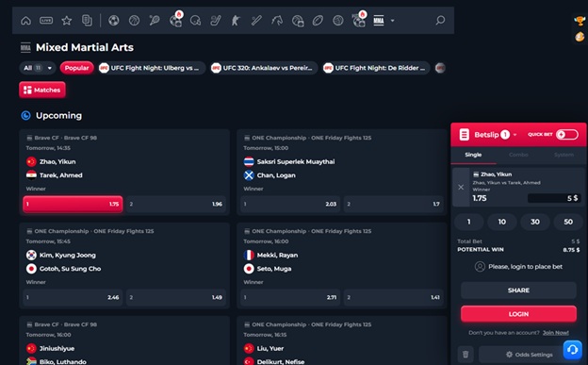Click the Please, login to place bet text
Viewport: 588px width, 365px height.
point(525,267)
